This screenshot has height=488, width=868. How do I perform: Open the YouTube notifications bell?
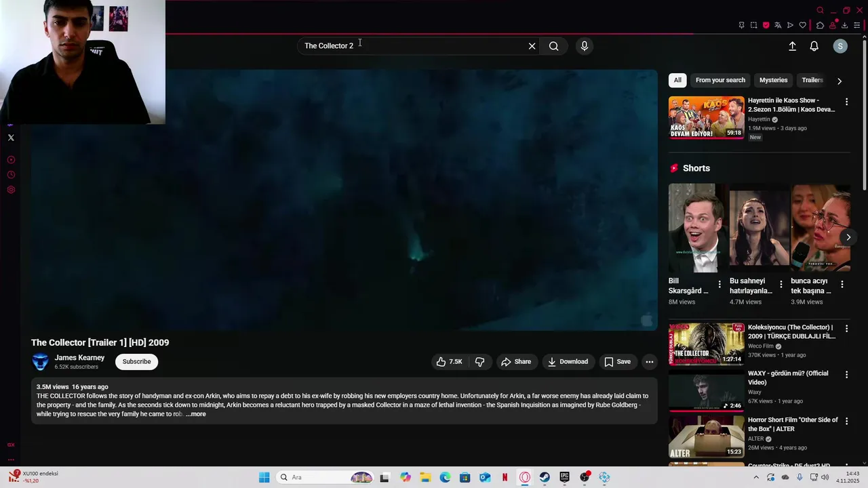(x=814, y=46)
